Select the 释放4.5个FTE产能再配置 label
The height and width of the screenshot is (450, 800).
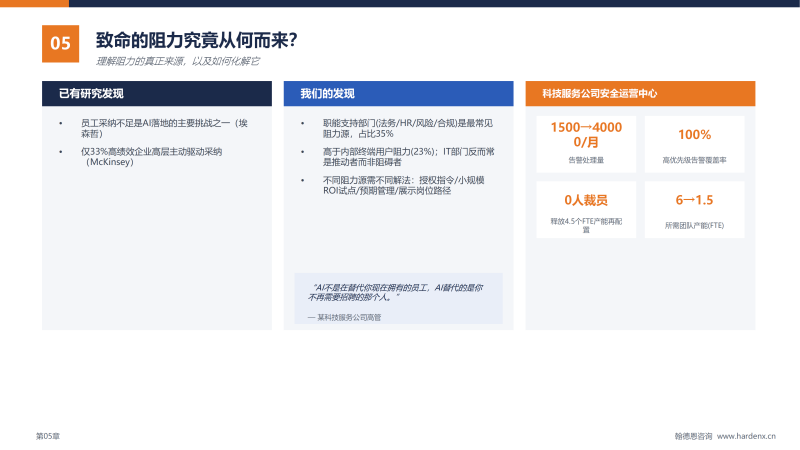click(x=586, y=225)
